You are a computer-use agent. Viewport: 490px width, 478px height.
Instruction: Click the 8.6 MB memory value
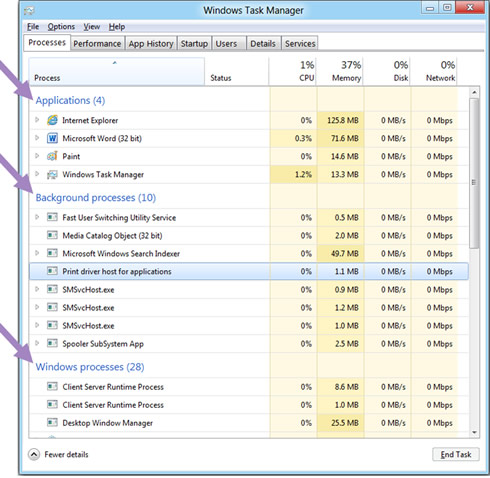pos(347,387)
